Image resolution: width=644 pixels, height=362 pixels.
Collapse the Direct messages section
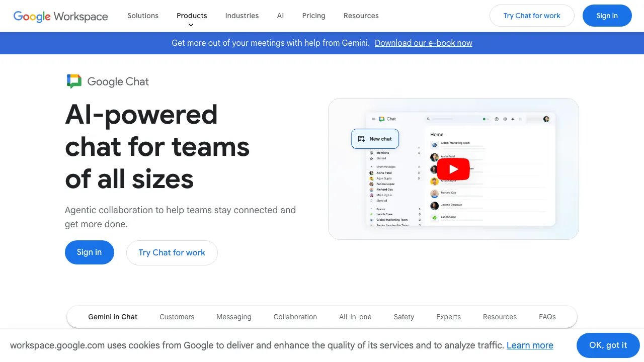click(x=372, y=166)
